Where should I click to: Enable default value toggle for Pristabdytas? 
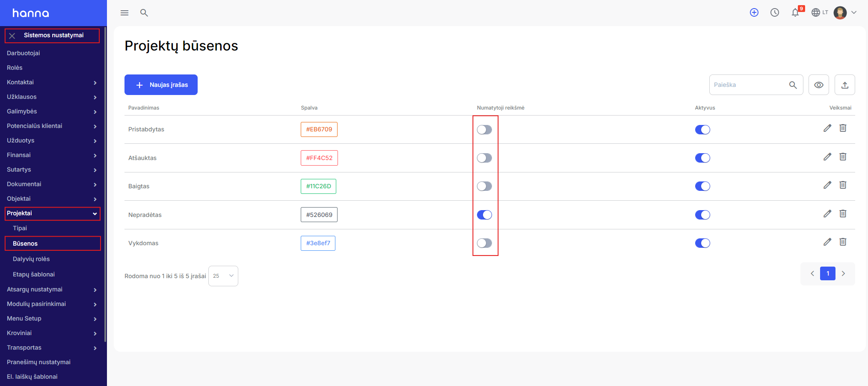[x=485, y=130]
